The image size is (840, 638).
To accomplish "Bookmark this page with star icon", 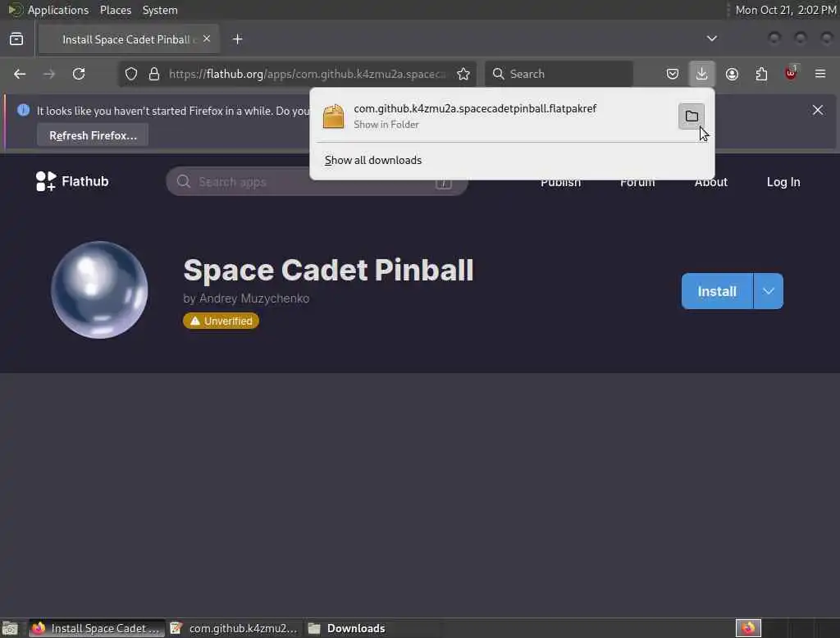I will coord(463,74).
